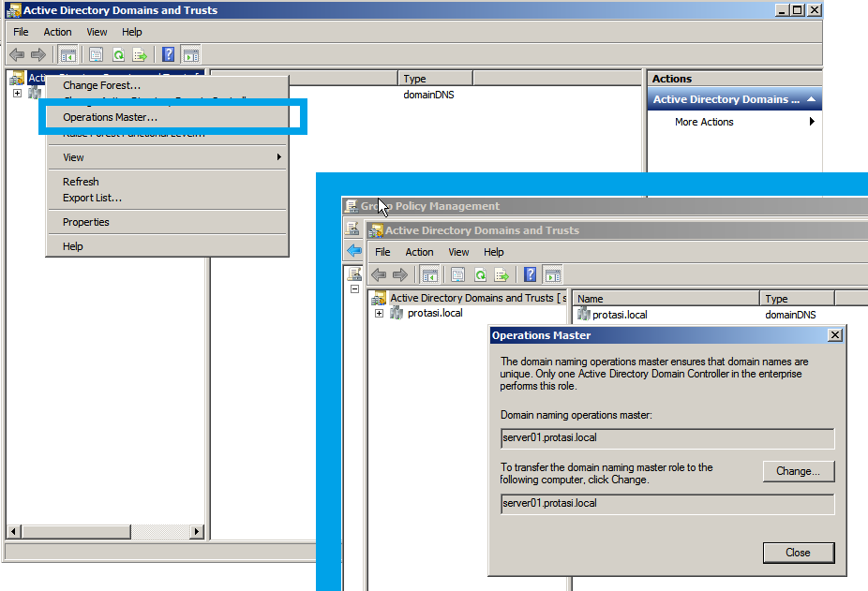Viewport: 868px width, 591px height.
Task: Click current domain naming master field
Action: click(x=667, y=437)
